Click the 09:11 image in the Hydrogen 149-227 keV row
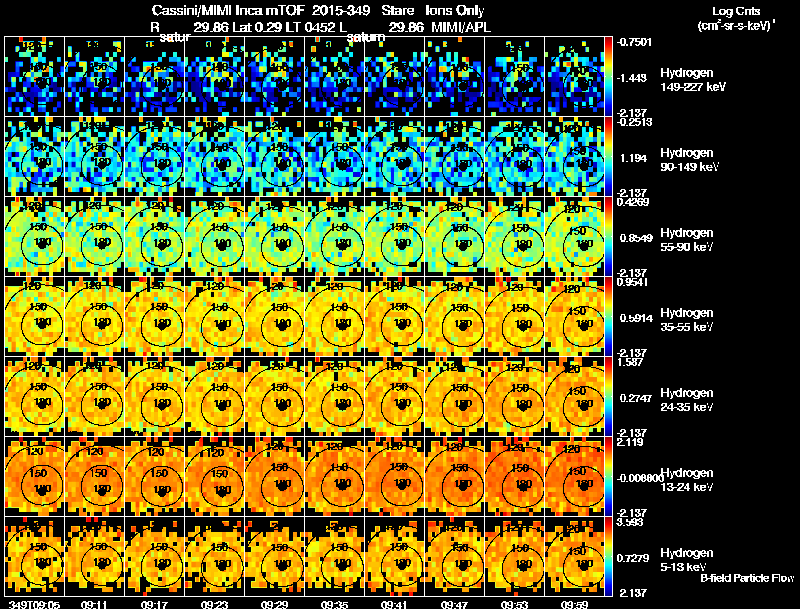800x609 pixels. [x=95, y=76]
